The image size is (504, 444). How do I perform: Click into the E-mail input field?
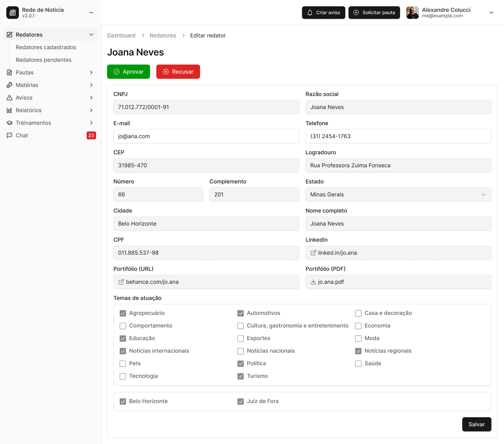coord(206,136)
